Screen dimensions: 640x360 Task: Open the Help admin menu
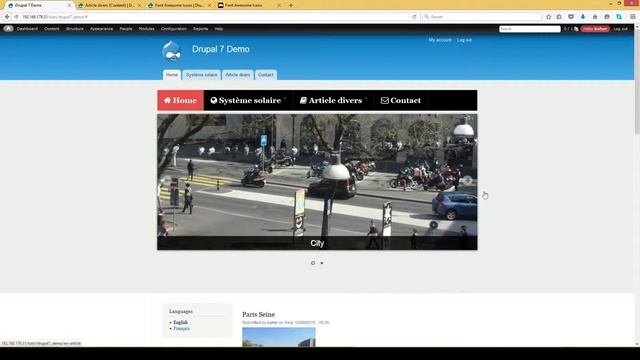point(219,29)
